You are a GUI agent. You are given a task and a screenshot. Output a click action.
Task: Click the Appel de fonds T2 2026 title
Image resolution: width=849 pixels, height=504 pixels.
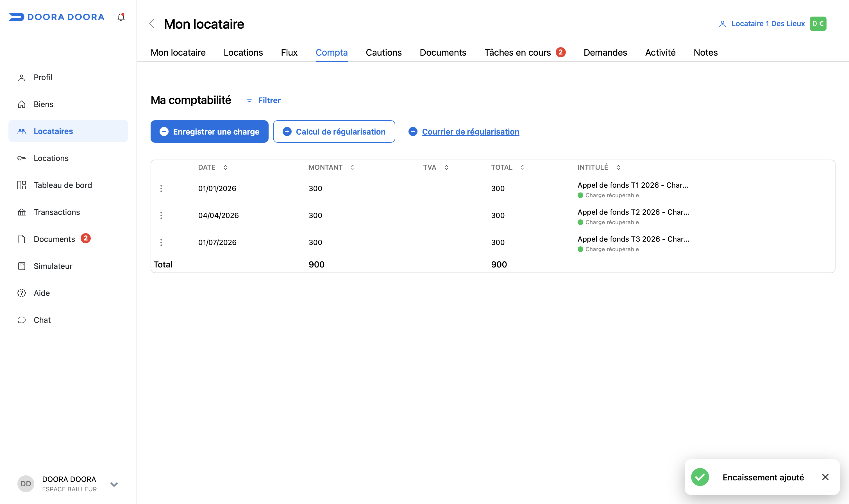click(633, 212)
